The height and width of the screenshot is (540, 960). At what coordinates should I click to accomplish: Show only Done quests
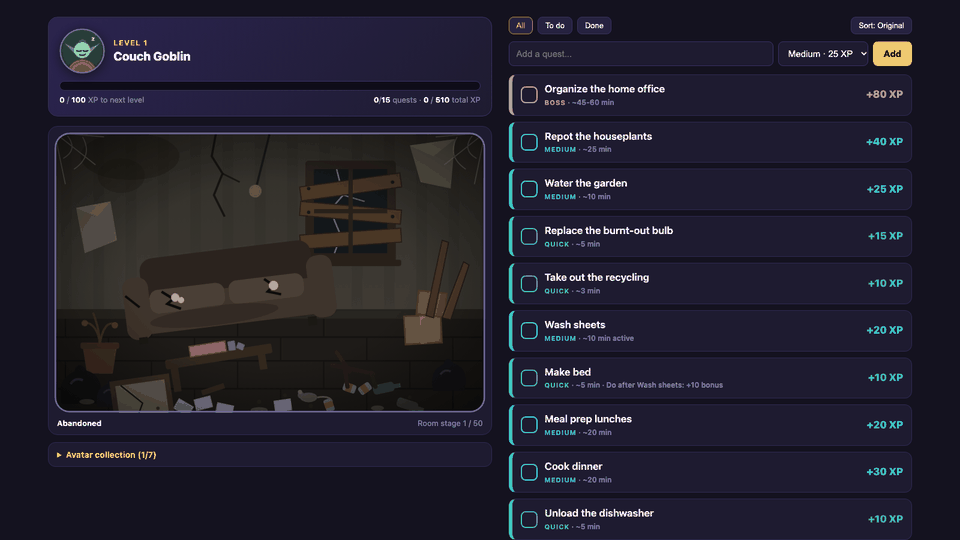594,26
